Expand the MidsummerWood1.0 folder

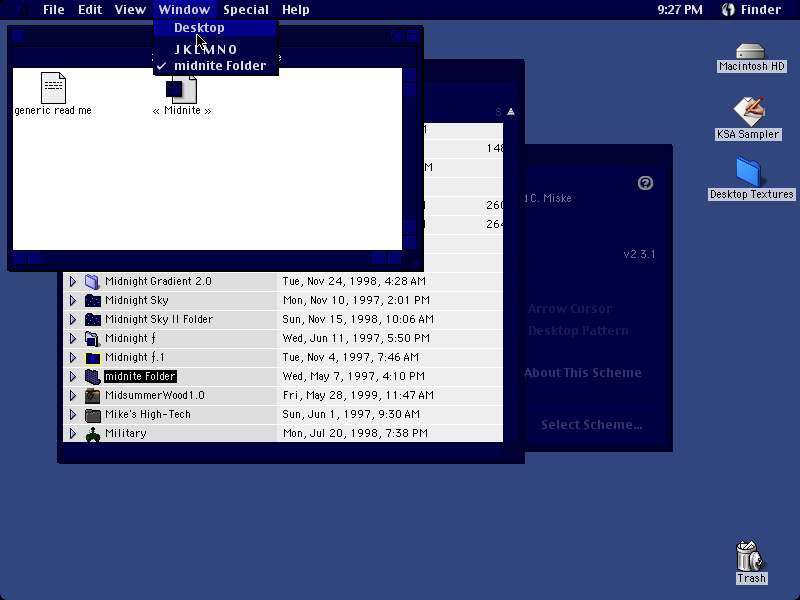tap(73, 395)
